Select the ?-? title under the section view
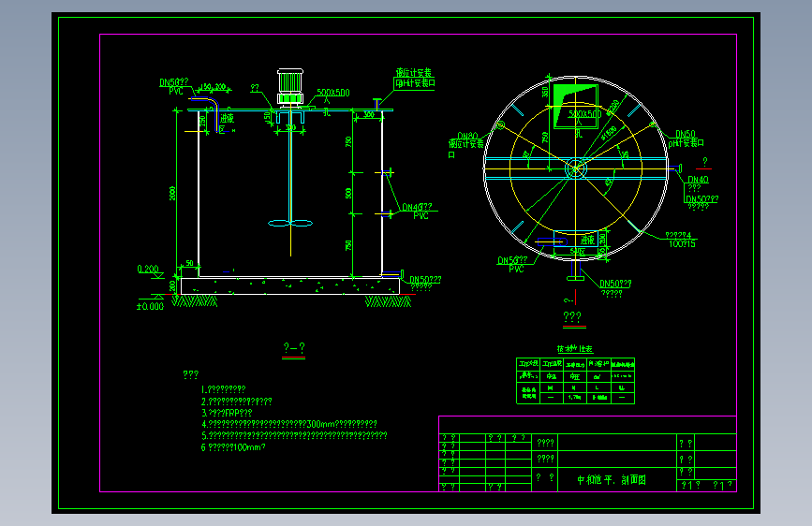The height and width of the screenshot is (526, 812). click(x=294, y=347)
